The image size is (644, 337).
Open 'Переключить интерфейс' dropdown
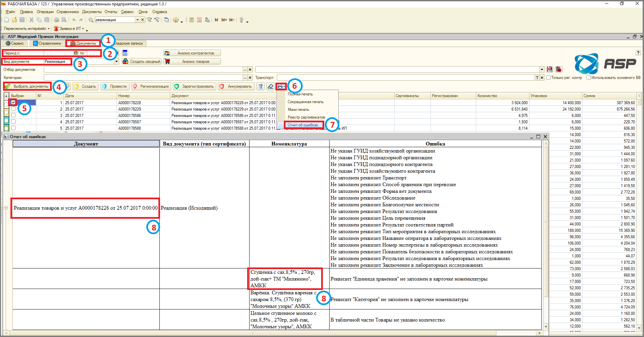coord(27,29)
